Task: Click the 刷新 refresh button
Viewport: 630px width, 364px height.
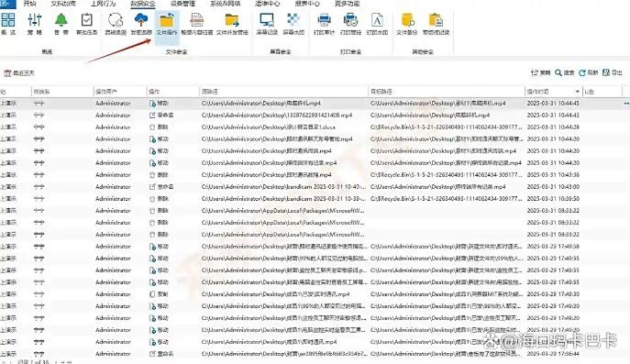Action: 588,72
